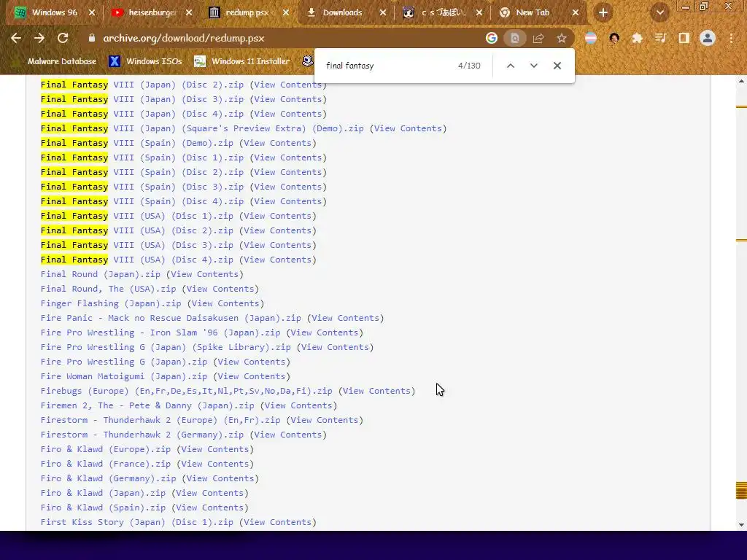The width and height of the screenshot is (747, 560).
Task: Close the Windows 96 tab
Action: 92,13
